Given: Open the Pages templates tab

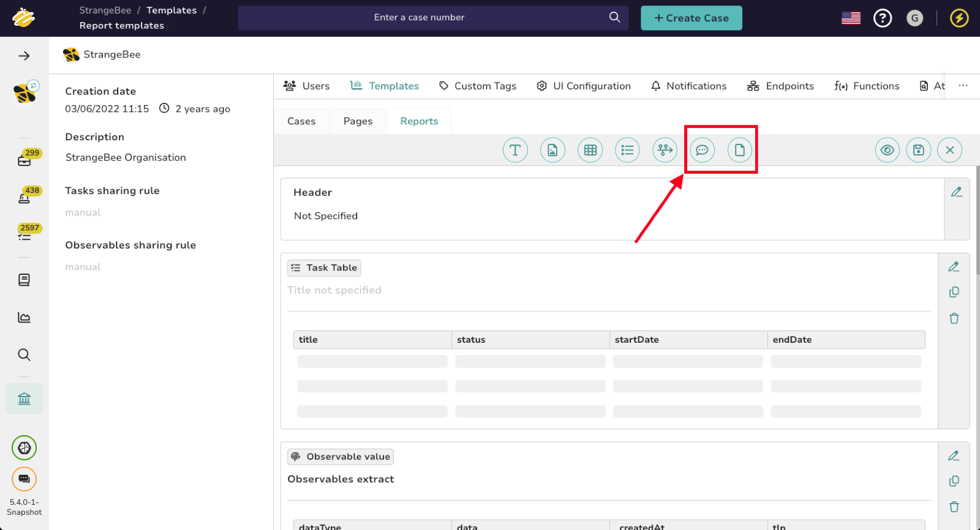Looking at the screenshot, I should [358, 121].
